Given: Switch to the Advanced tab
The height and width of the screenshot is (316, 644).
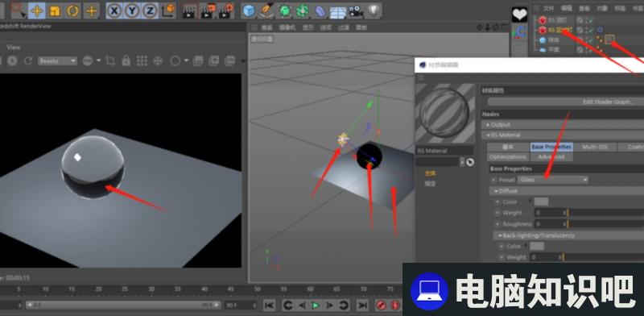Looking at the screenshot, I should [x=551, y=156].
